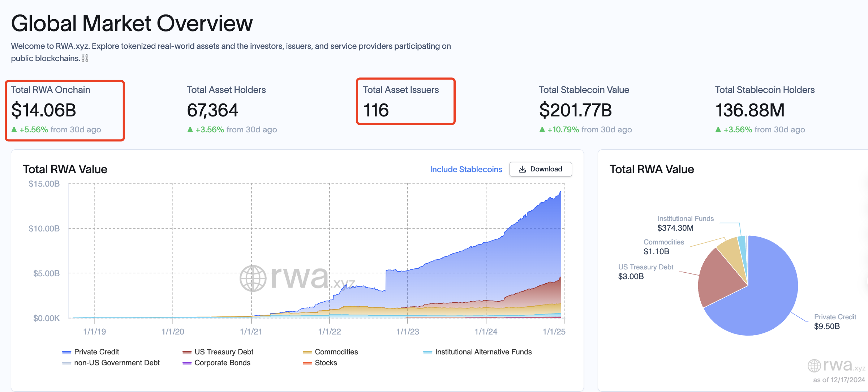Toggle Commodities legend item
This screenshot has width=868, height=392.
tap(336, 352)
